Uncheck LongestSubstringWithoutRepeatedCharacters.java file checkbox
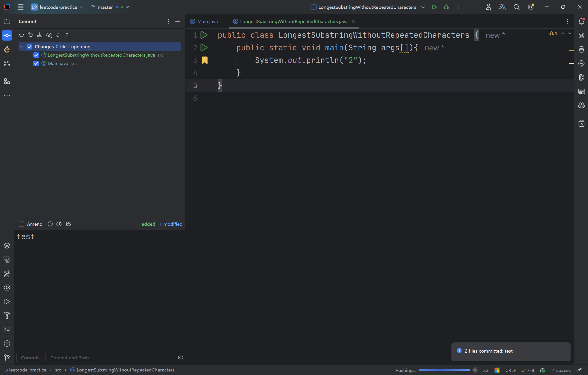The height and width of the screenshot is (375, 588). (36, 55)
